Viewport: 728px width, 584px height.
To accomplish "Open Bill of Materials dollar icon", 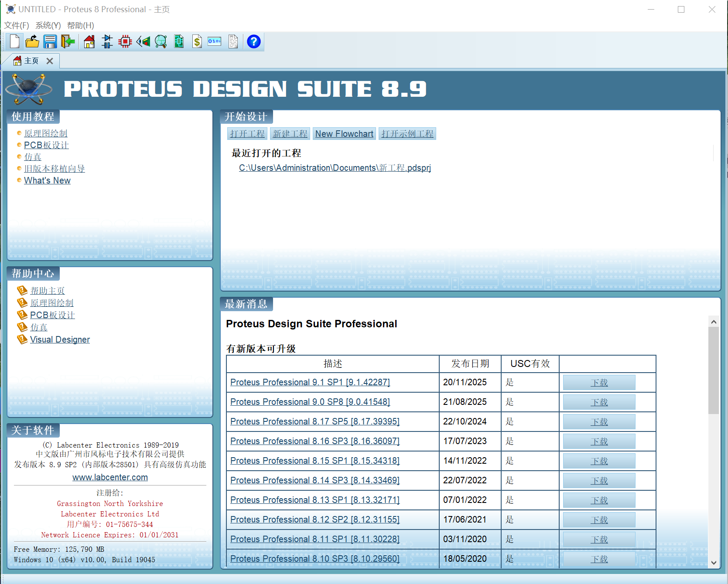I will [x=197, y=41].
